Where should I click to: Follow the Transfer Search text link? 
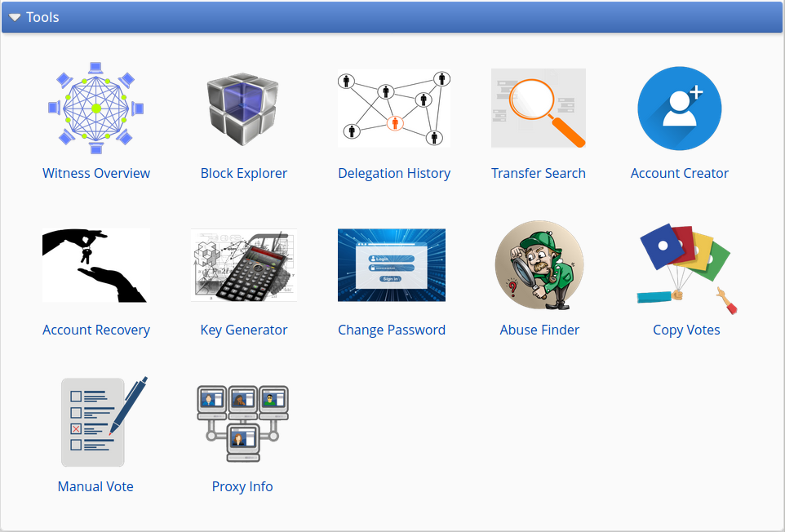click(x=539, y=173)
